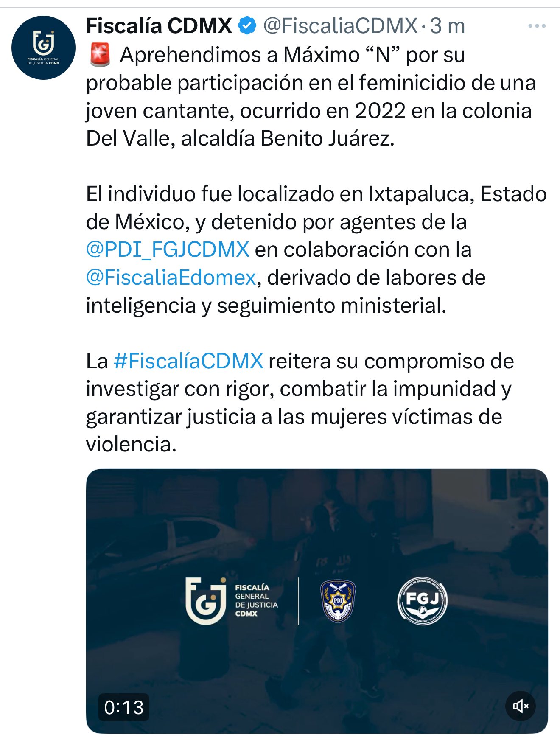Play the arrest video thumbnail
The image size is (560, 740).
point(317,601)
